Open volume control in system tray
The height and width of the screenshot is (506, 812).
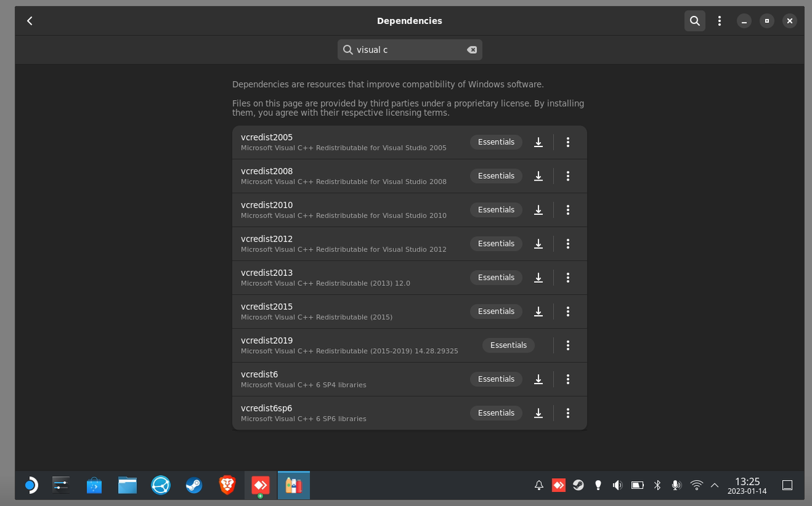pyautogui.click(x=617, y=486)
